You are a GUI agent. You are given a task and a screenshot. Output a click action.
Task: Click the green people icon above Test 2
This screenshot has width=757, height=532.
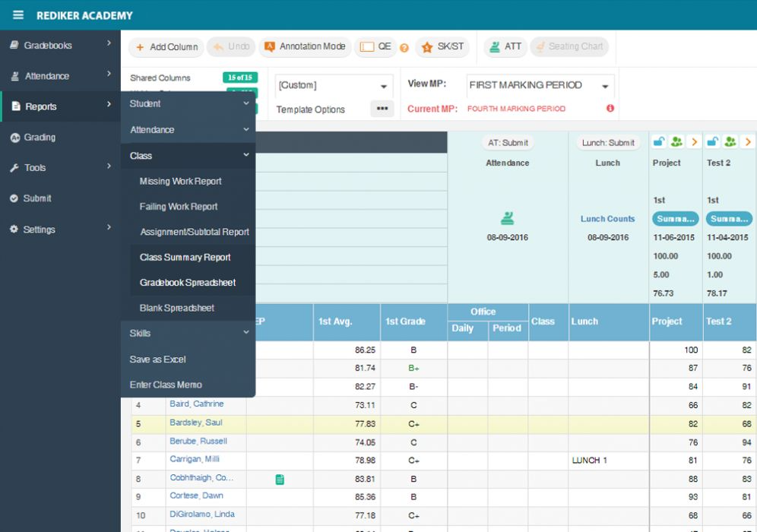[730, 141]
